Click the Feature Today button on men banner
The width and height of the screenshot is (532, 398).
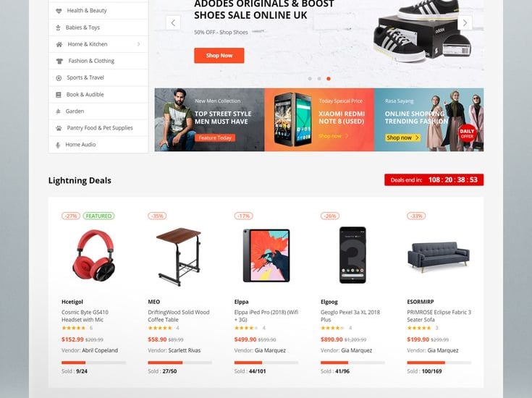point(215,137)
